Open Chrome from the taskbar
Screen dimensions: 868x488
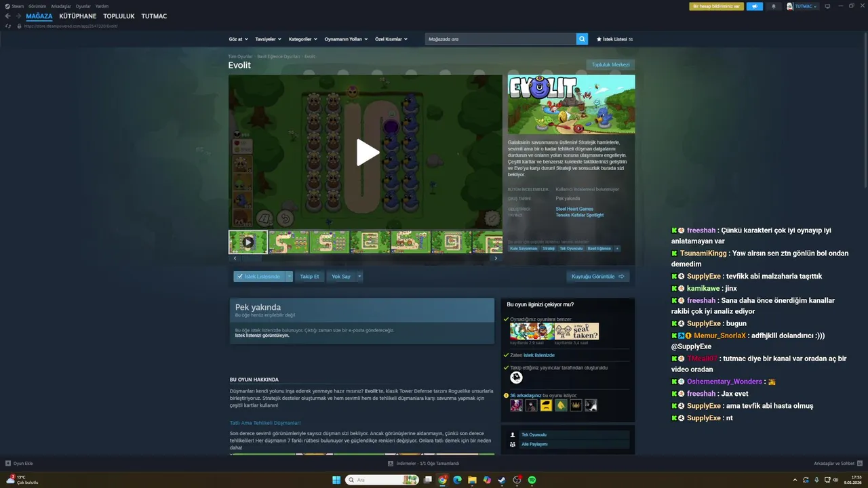[x=443, y=480]
